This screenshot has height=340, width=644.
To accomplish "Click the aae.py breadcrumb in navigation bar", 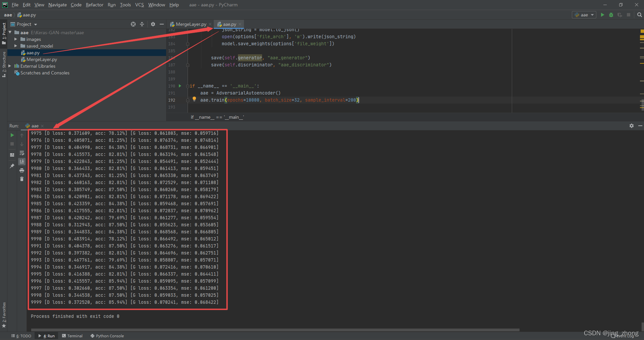I will pos(27,15).
